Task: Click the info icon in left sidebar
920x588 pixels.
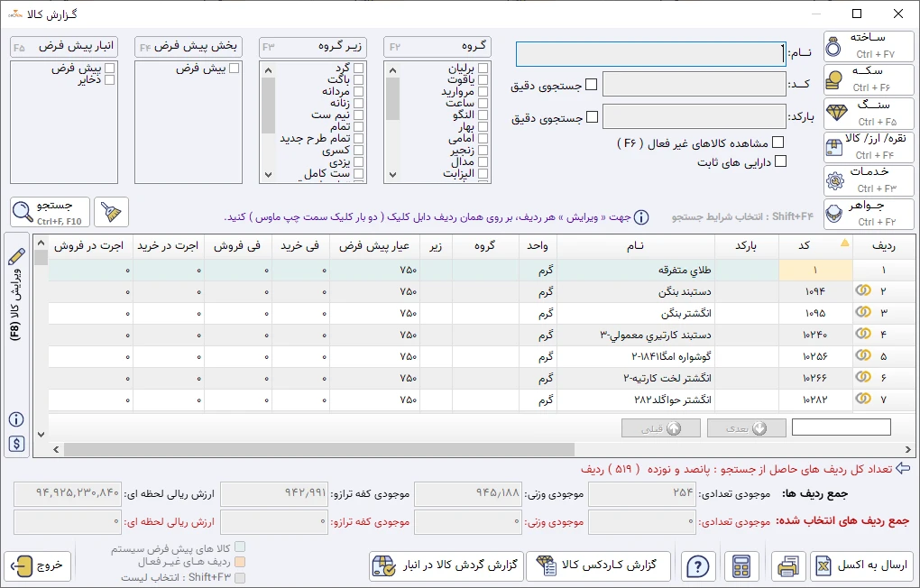Action: tap(16, 419)
